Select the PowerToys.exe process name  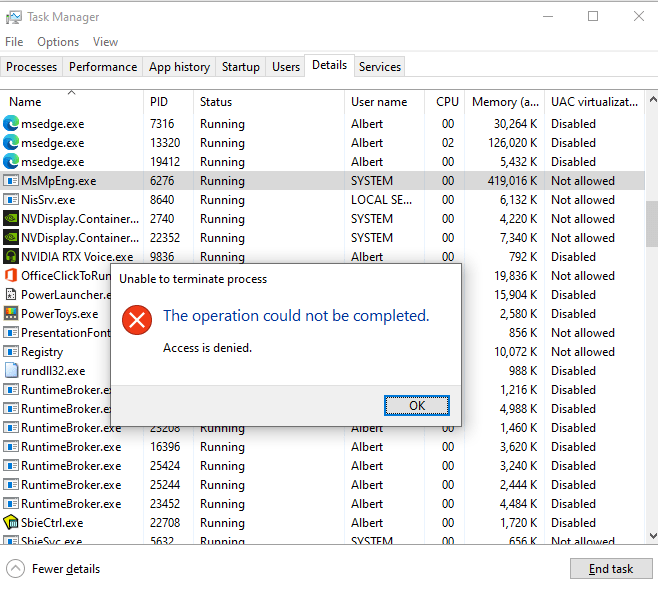(x=60, y=314)
